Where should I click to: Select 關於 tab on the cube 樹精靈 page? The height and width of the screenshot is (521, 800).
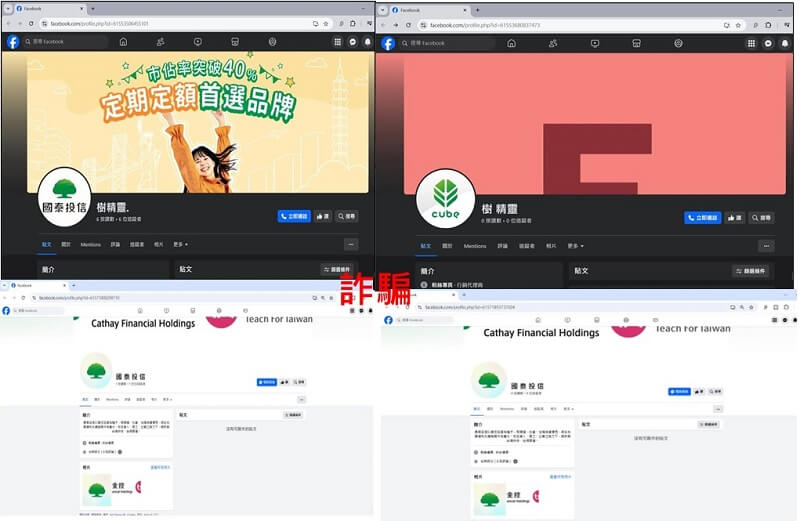[447, 246]
